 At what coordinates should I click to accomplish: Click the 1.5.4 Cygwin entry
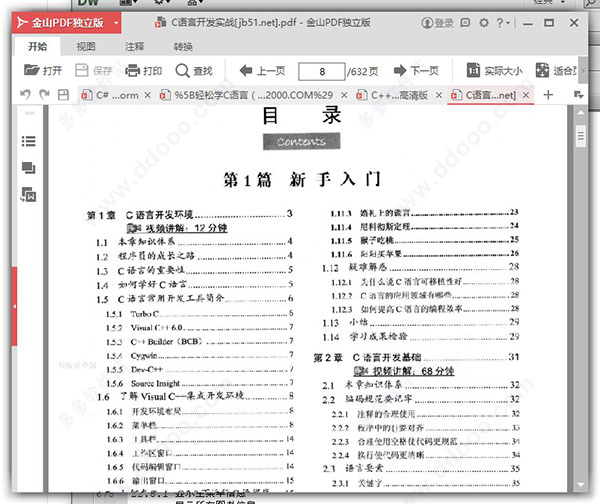coord(200,356)
